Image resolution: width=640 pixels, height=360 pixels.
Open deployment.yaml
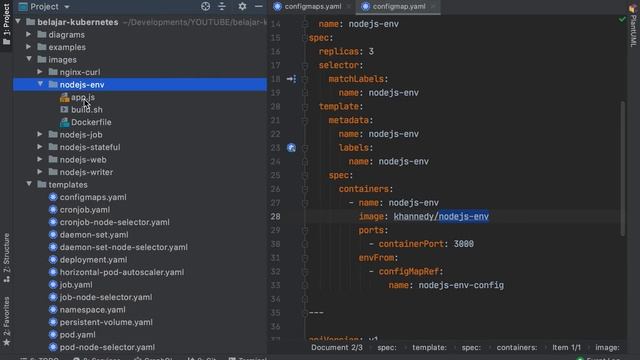(x=93, y=260)
